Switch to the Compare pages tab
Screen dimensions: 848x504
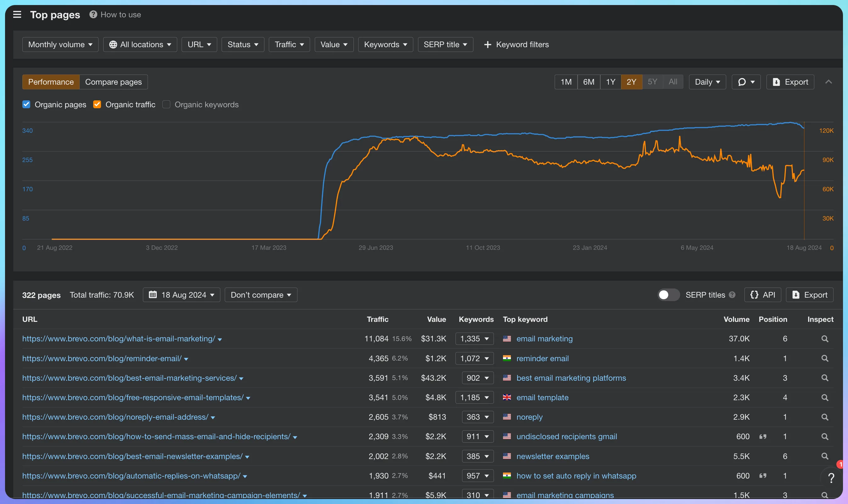[x=113, y=82]
